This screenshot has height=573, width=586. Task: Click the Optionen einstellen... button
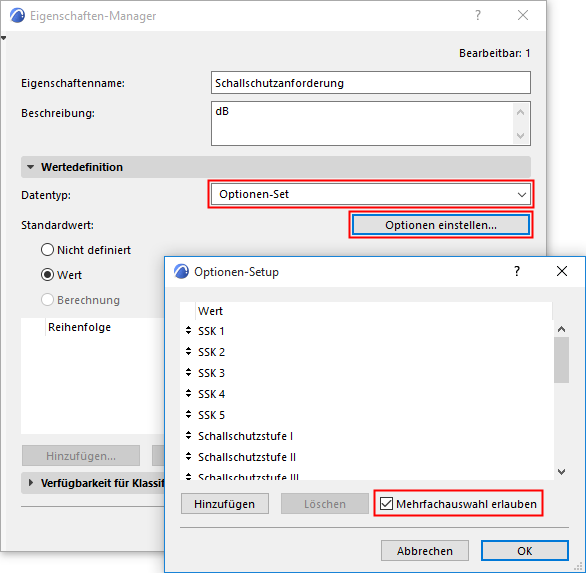pos(441,225)
